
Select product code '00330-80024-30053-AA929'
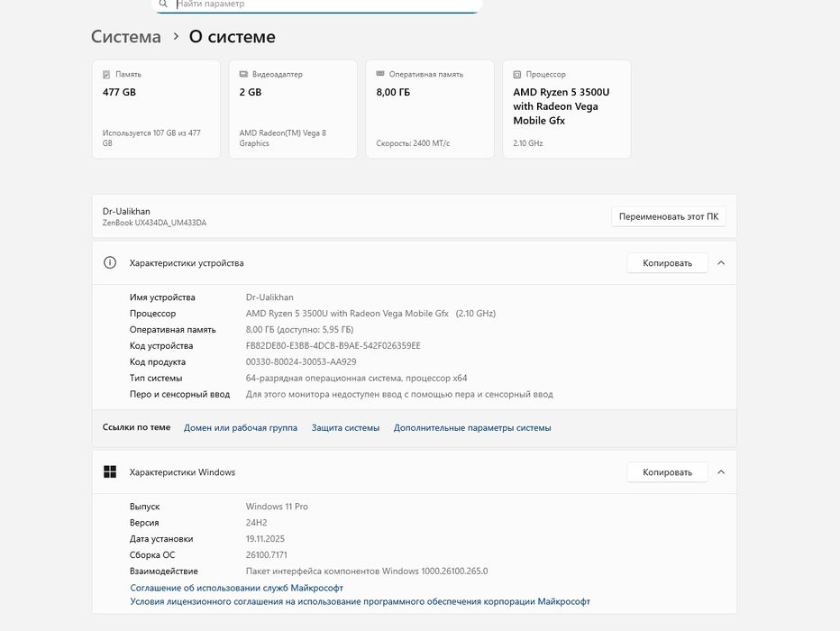pos(301,361)
